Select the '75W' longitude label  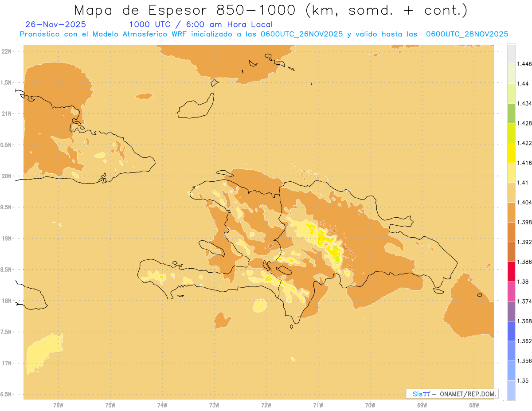coord(110,405)
